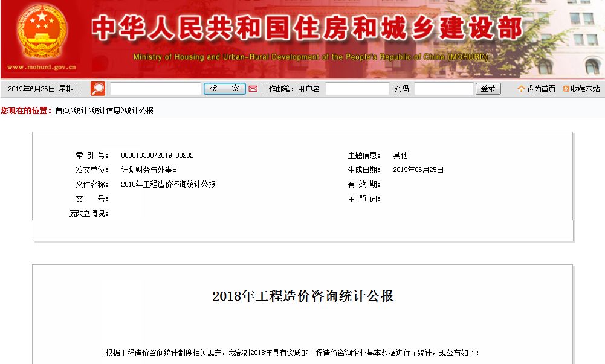Go to 首页 in the breadcrumb
Screen dimensions: 605x364
click(62, 111)
